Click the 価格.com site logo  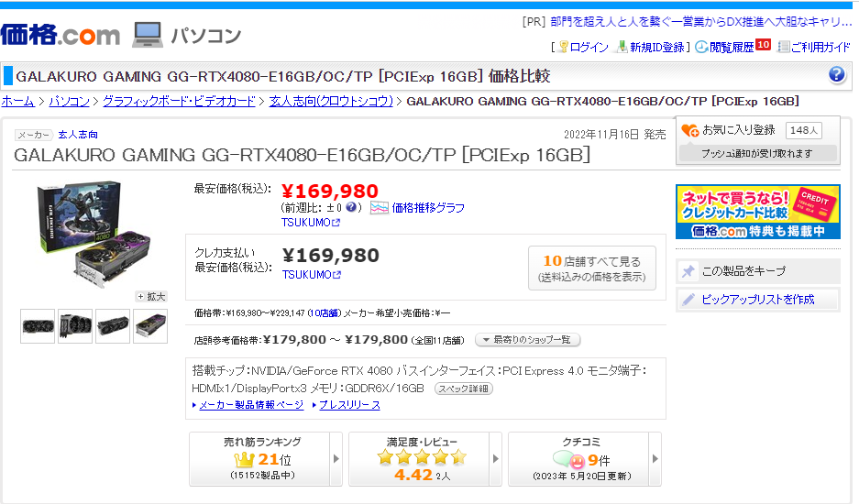click(x=61, y=35)
